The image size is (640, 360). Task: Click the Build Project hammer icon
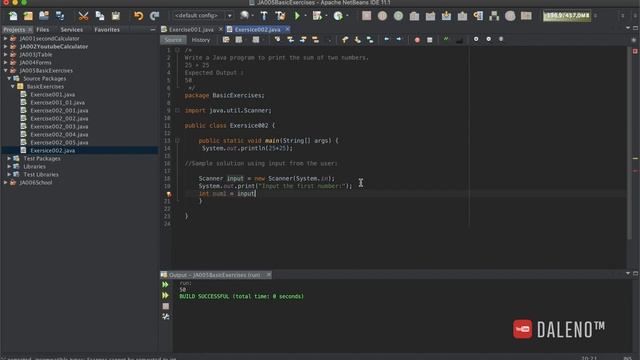[x=264, y=16]
